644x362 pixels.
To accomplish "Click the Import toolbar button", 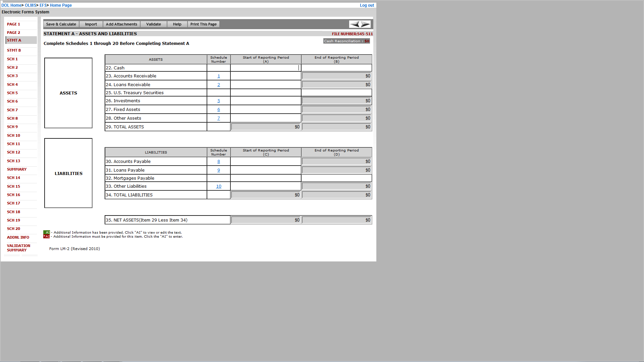I will tap(91, 24).
